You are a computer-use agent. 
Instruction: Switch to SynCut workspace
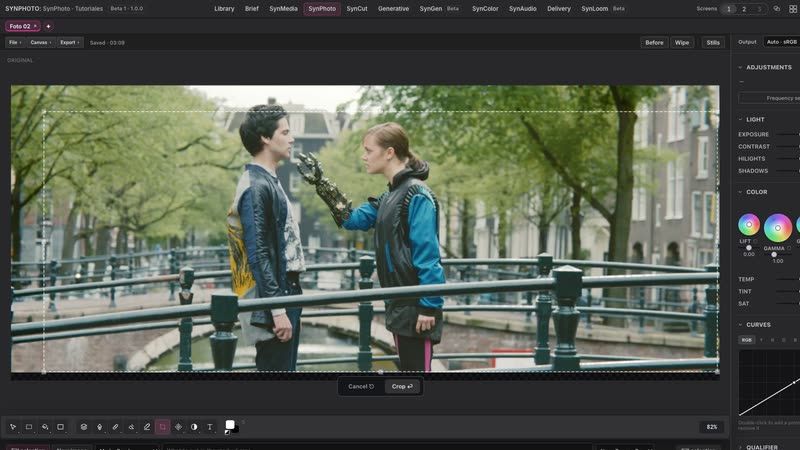point(357,9)
